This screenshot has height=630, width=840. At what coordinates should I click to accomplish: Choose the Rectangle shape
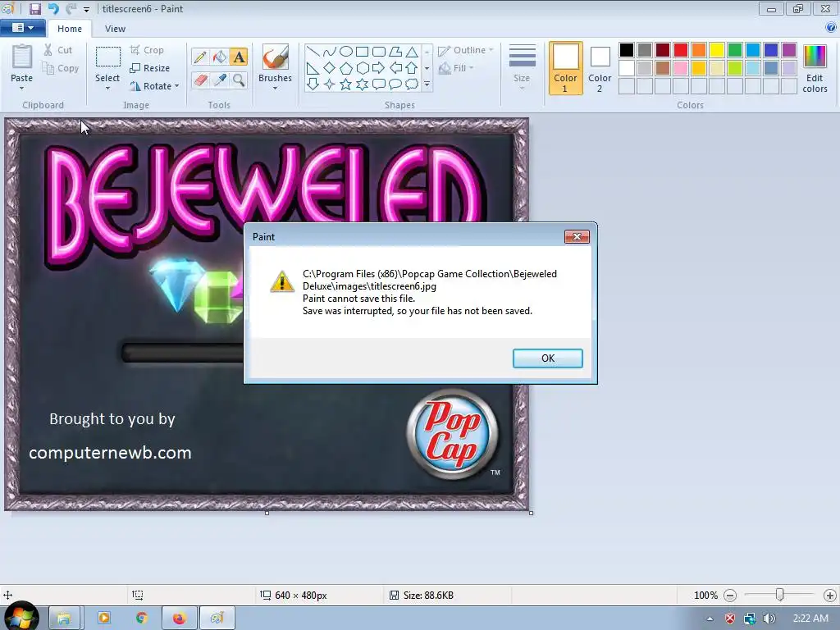click(x=362, y=52)
